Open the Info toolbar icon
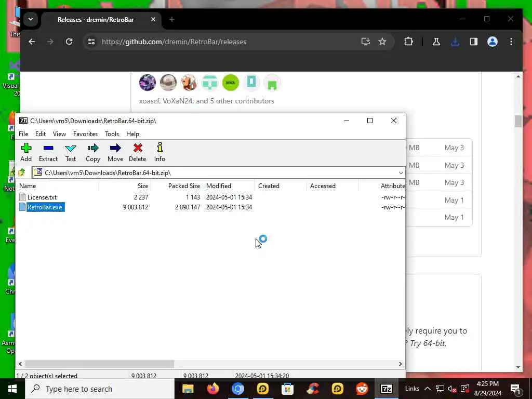The height and width of the screenshot is (399, 532). [160, 152]
